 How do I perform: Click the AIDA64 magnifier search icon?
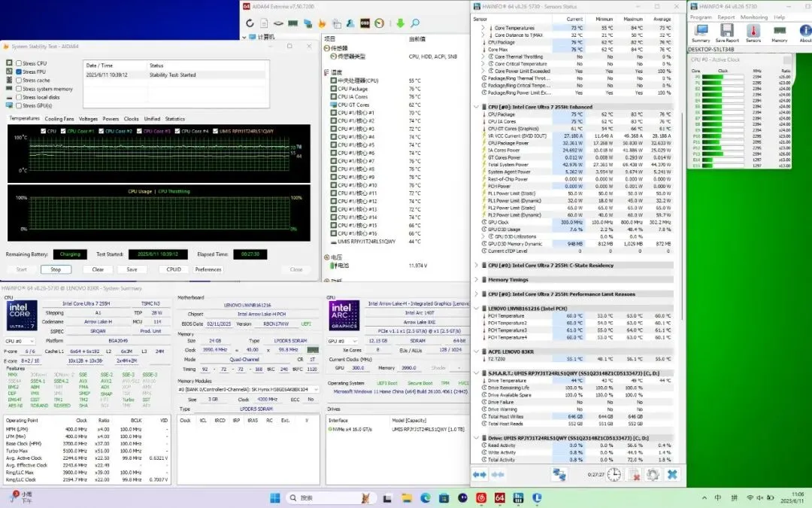415,23
